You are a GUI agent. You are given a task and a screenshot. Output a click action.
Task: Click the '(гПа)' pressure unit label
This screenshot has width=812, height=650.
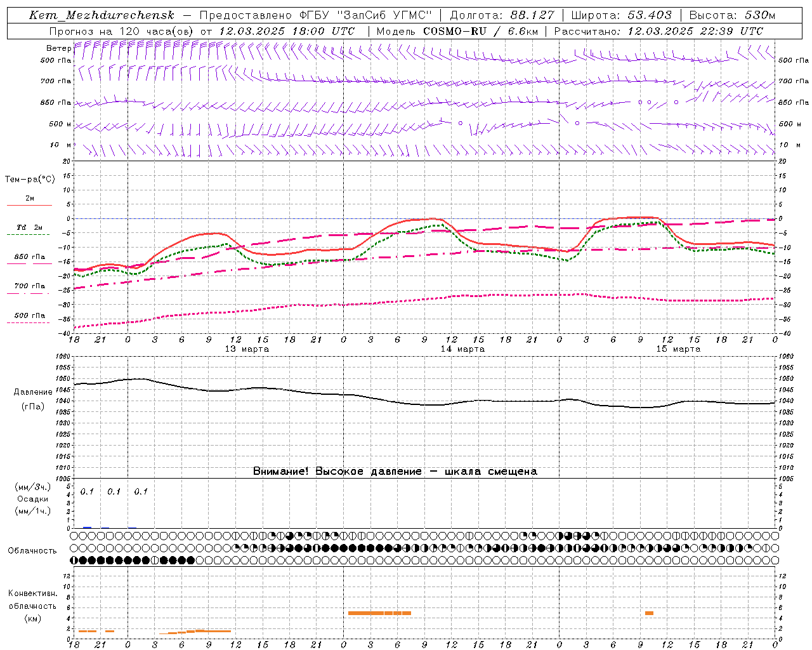pos(33,407)
